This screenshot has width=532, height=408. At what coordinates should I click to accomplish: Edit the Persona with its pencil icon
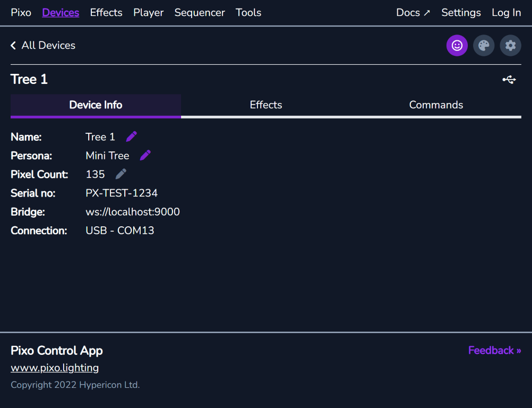145,155
